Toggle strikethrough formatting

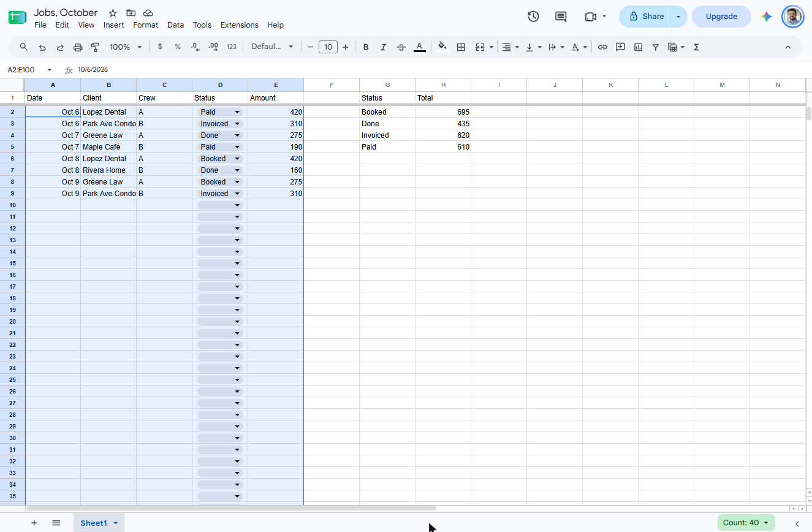(401, 47)
